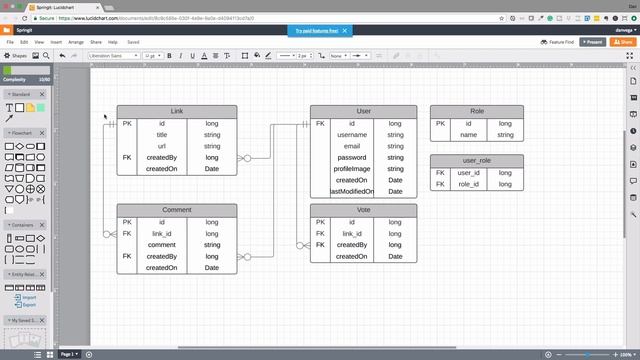Open the end arrow style dropdown
This screenshot has width=640, height=360.
click(360, 56)
